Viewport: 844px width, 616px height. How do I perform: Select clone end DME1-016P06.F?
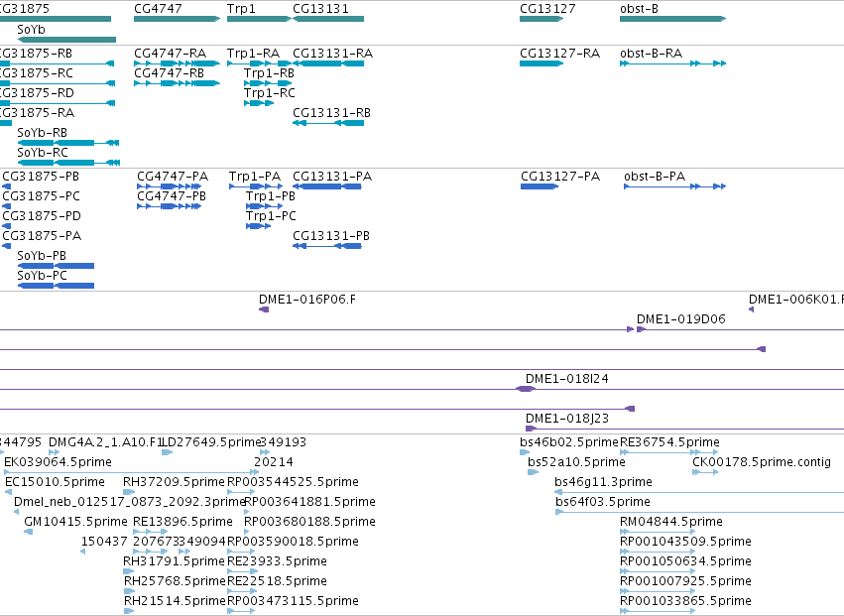pyautogui.click(x=264, y=309)
